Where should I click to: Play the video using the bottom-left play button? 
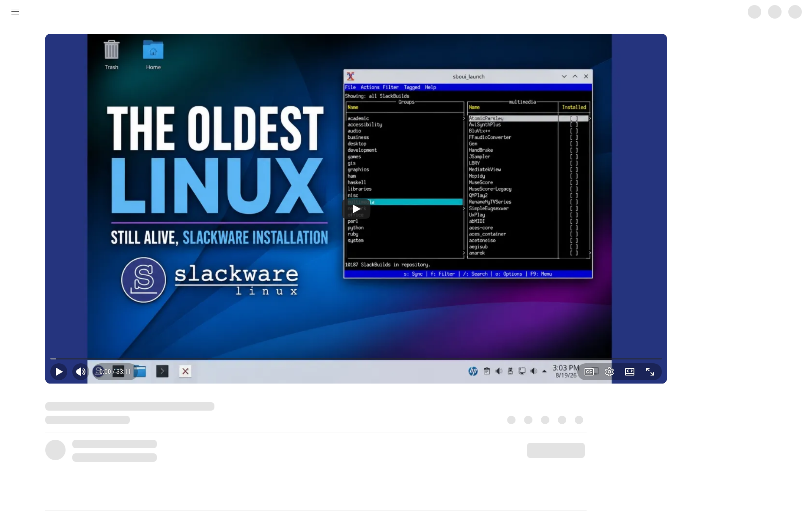point(59,372)
